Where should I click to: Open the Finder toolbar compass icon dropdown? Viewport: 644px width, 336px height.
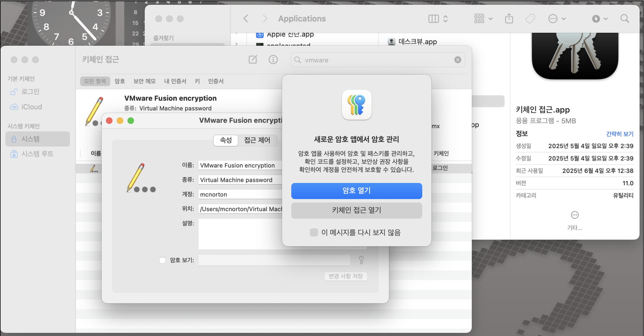point(600,19)
